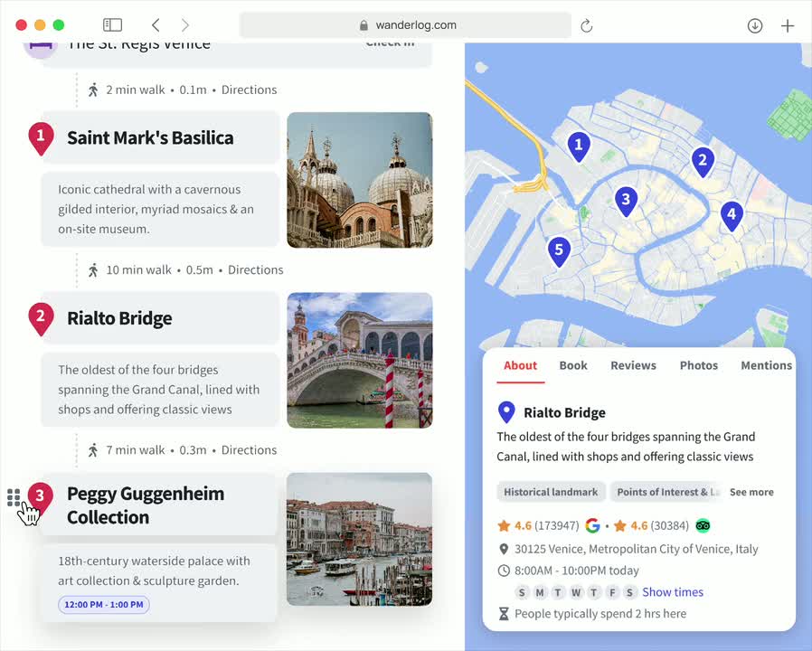This screenshot has width=812, height=651.
Task: Click walking icon beside 2 min walk
Action: pos(93,90)
